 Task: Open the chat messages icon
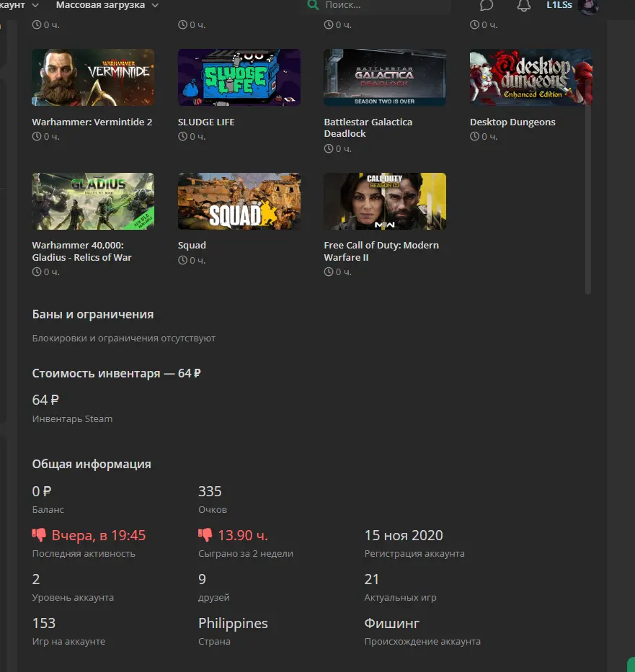487,6
